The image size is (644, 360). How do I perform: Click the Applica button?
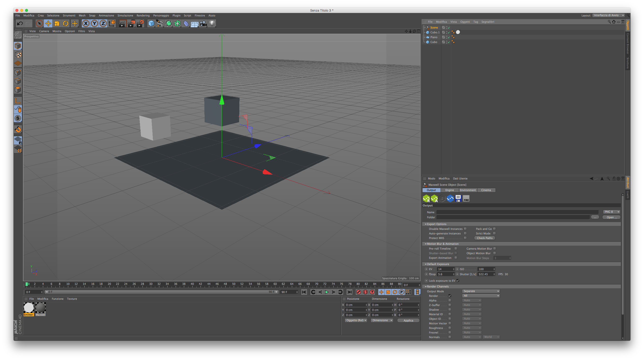coord(408,320)
